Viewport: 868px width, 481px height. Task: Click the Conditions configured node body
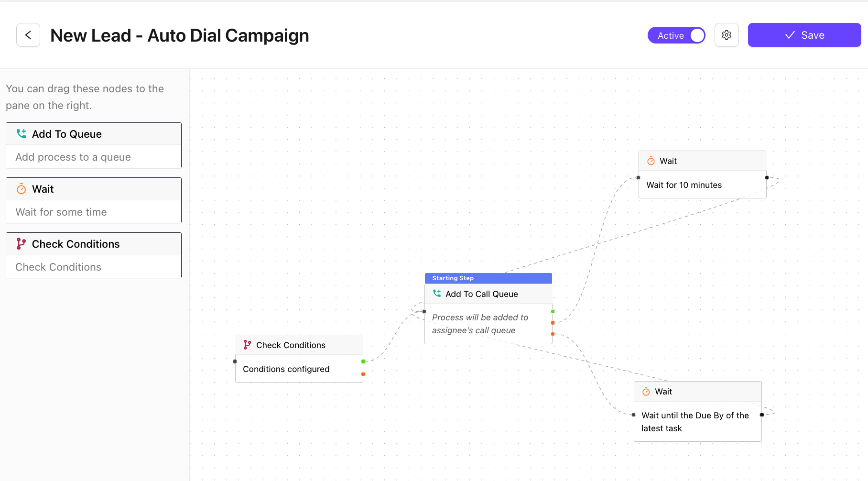coord(299,369)
